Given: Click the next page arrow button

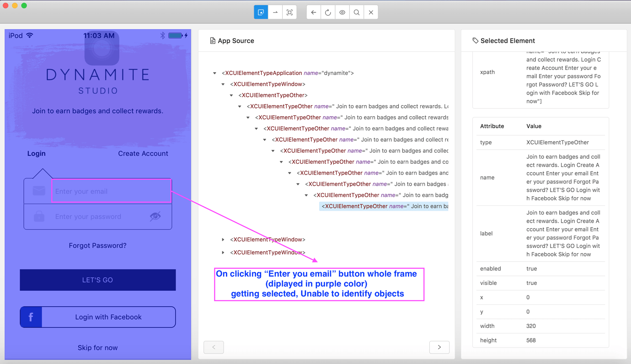Looking at the screenshot, I should click(x=439, y=347).
